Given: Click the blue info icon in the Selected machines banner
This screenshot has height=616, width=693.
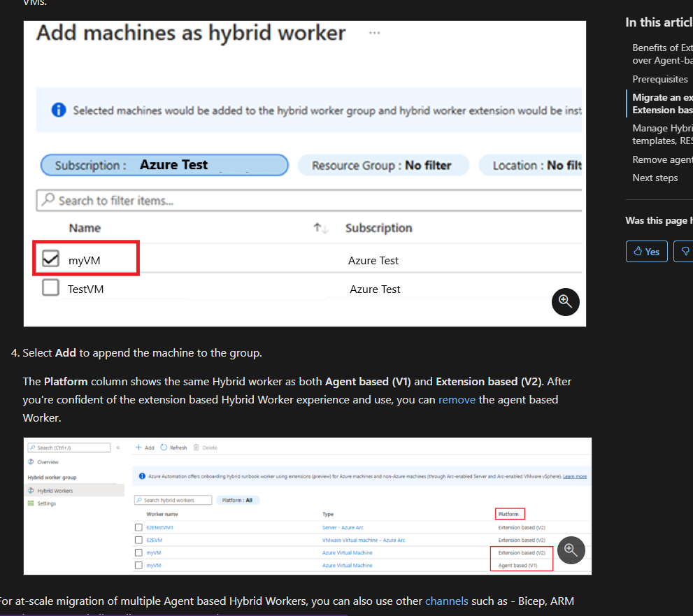Looking at the screenshot, I should click(x=59, y=110).
